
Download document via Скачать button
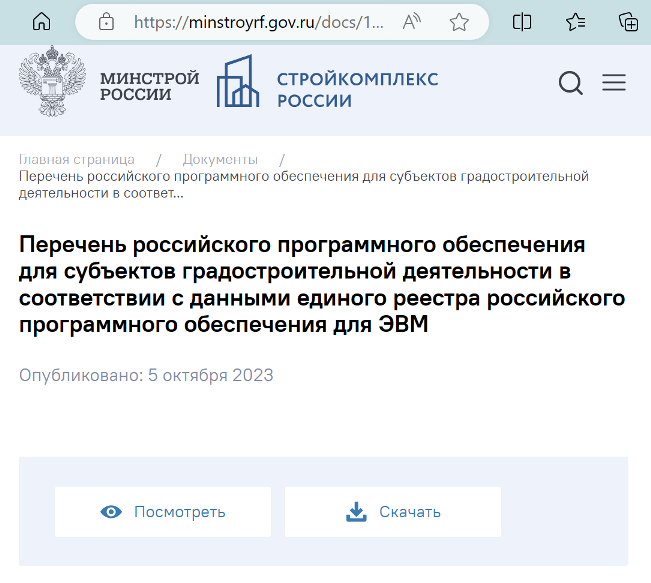[x=393, y=512]
